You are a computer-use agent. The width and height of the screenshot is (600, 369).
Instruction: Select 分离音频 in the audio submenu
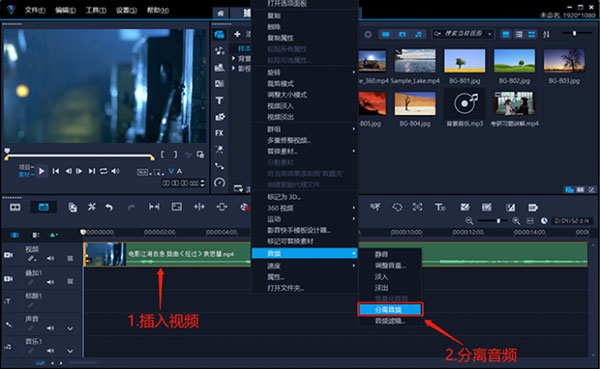[x=390, y=309]
